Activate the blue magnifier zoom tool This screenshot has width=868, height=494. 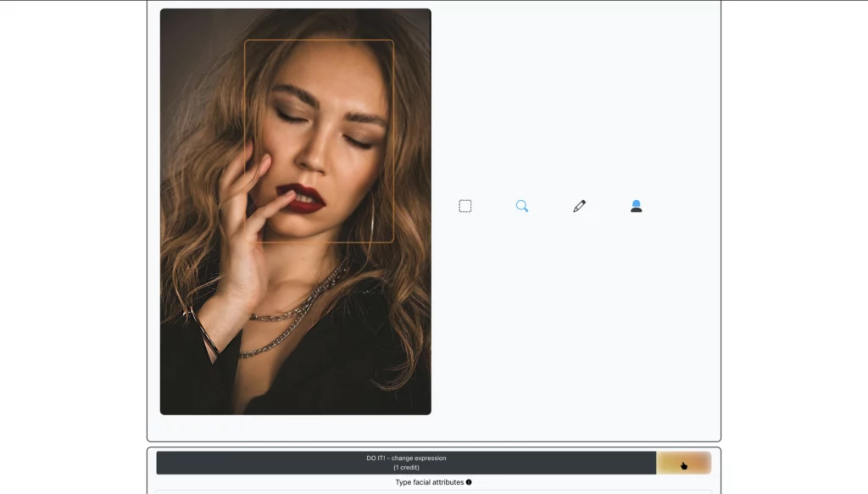coord(522,206)
